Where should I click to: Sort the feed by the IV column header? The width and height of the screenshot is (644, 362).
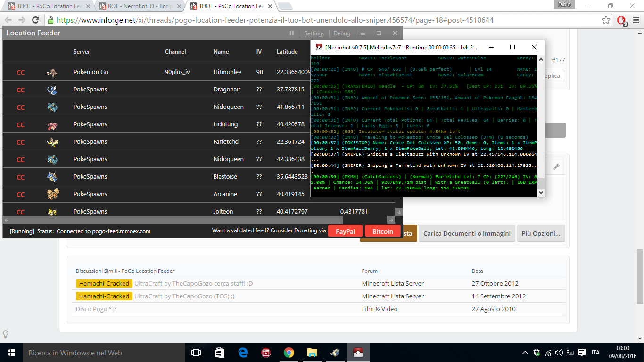(259, 52)
